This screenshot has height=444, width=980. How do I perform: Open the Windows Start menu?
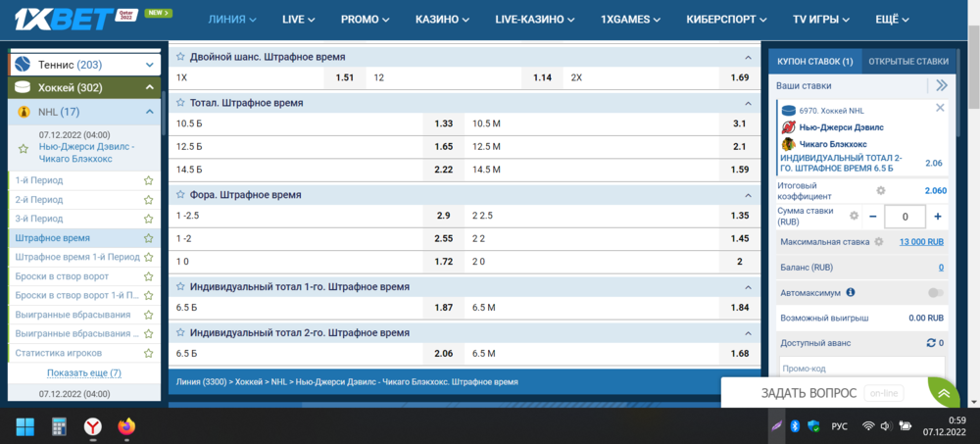click(25, 427)
